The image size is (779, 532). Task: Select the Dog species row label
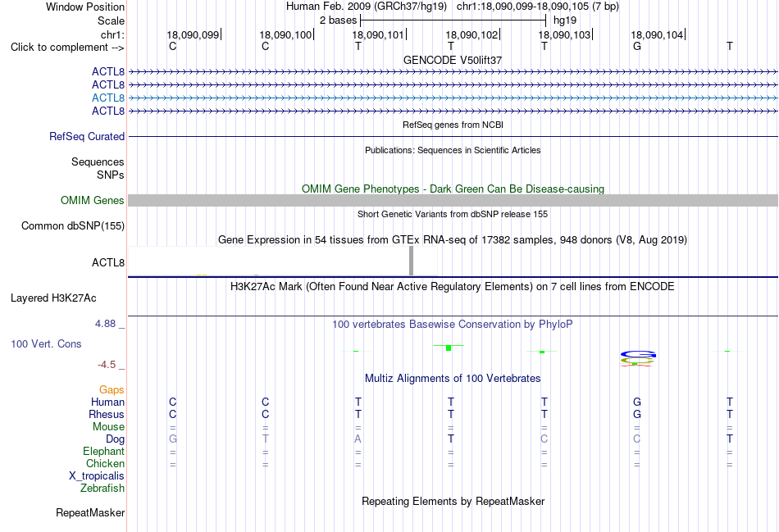tap(115, 439)
